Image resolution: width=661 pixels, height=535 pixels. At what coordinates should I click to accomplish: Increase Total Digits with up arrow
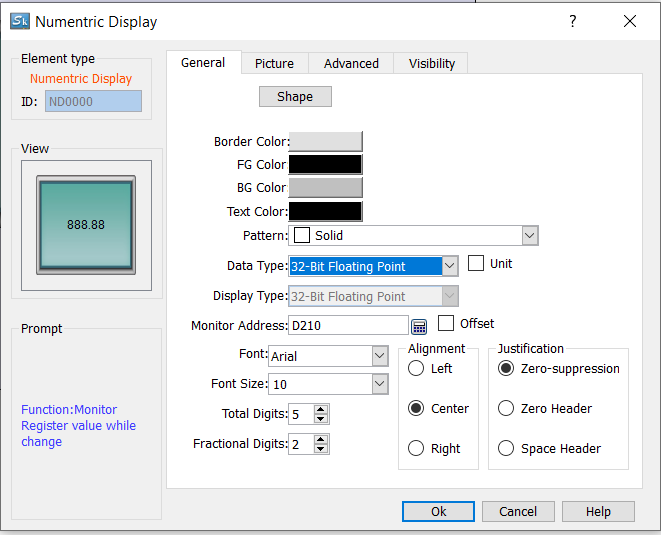pyautogui.click(x=320, y=409)
